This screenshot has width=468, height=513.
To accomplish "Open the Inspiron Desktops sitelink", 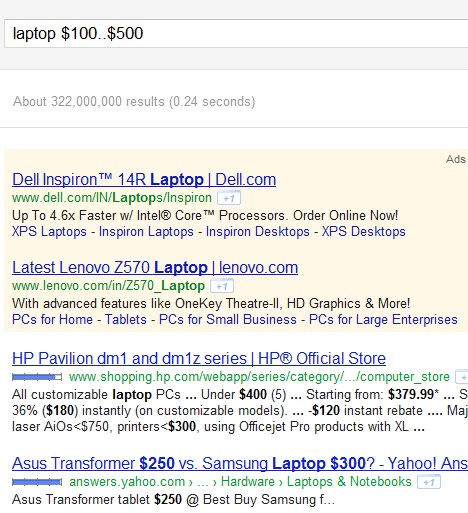I will [x=258, y=232].
